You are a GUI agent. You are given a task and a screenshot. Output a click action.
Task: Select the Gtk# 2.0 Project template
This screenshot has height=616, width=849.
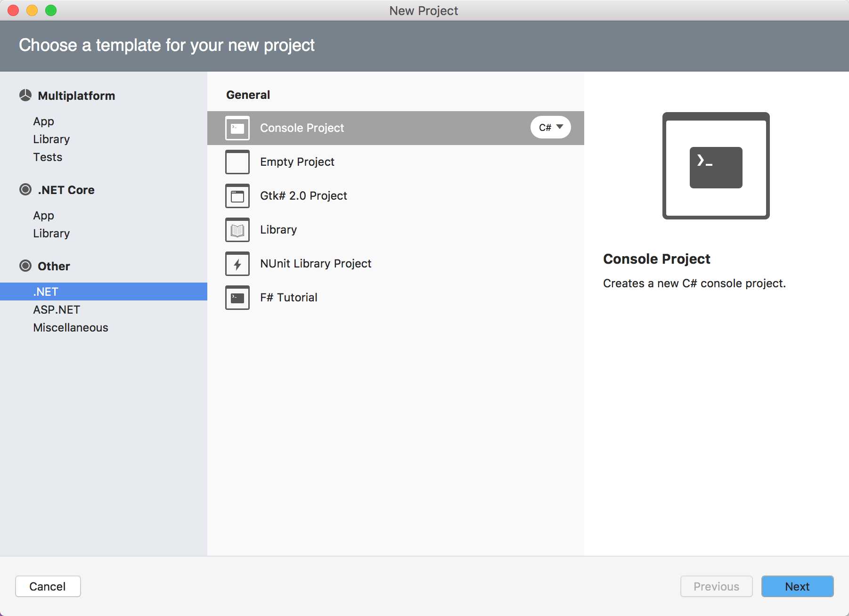(396, 196)
